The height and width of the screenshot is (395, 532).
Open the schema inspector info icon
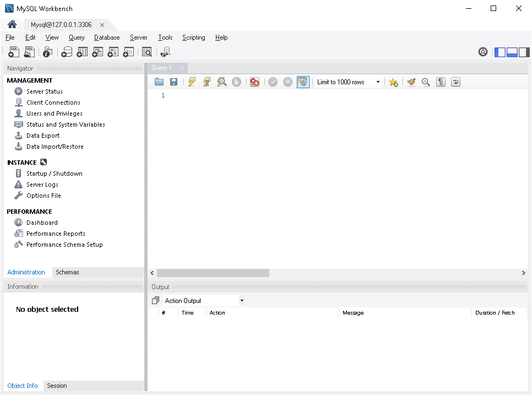click(47, 52)
